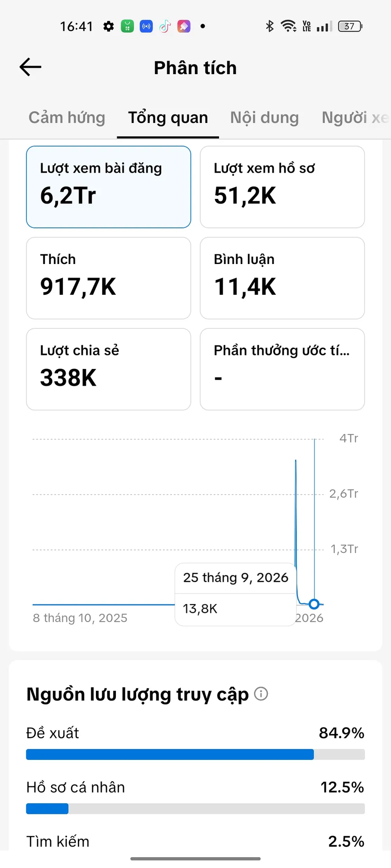Select the Thích metric card
This screenshot has width=391, height=868.
109,278
